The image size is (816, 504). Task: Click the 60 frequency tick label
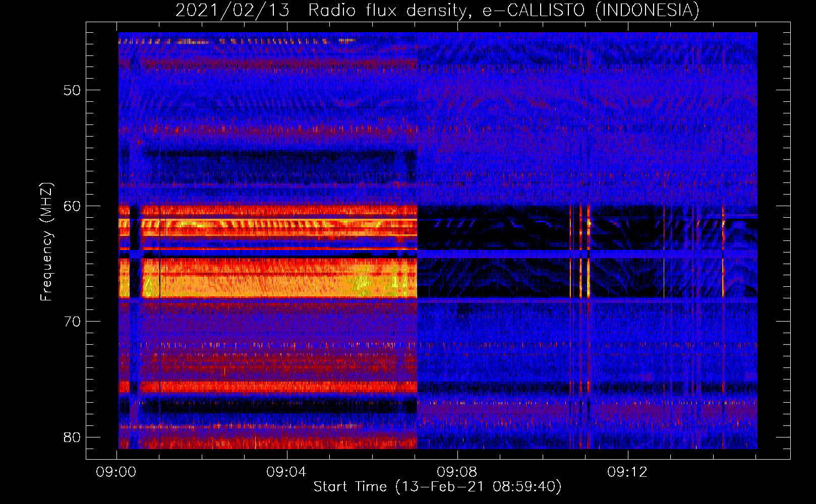point(73,206)
